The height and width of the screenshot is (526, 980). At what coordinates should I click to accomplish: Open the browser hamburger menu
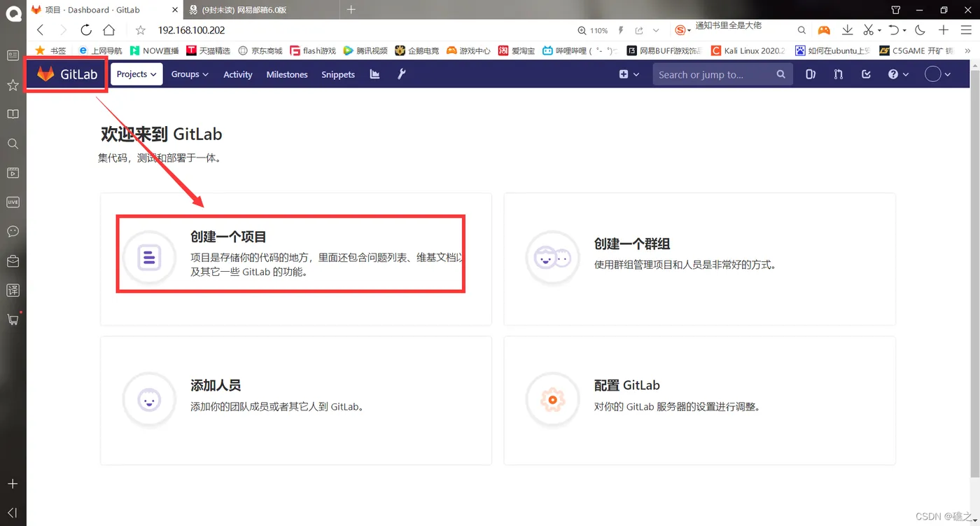pyautogui.click(x=967, y=30)
